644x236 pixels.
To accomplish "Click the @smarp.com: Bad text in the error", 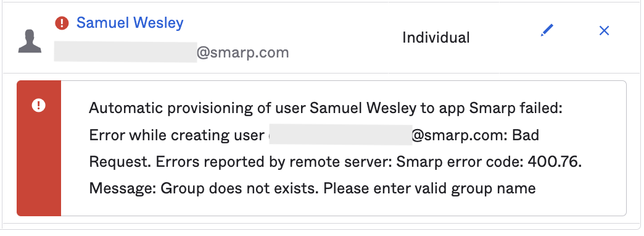I will tap(475, 135).
